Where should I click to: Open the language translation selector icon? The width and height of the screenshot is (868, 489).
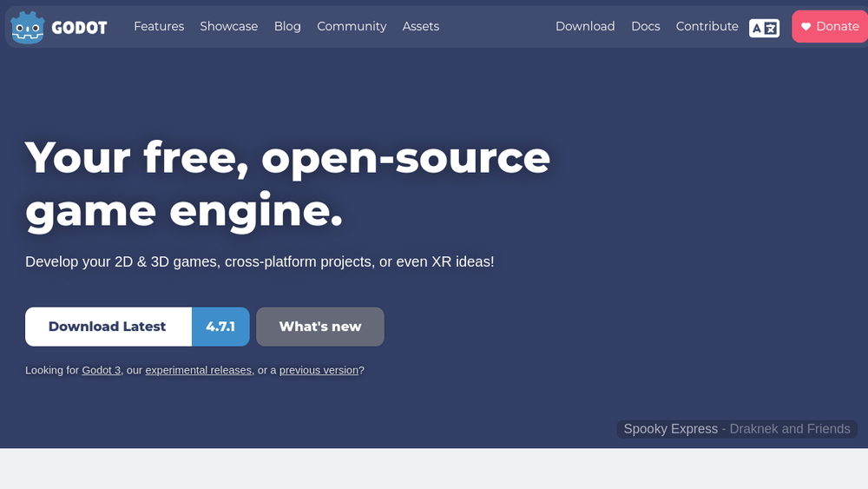(764, 28)
